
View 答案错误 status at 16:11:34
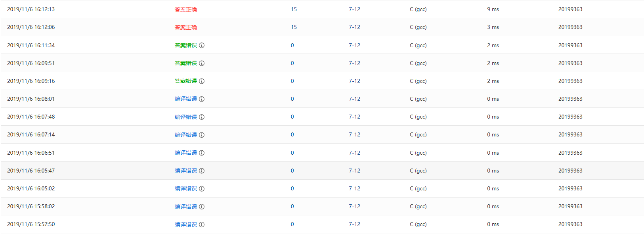(x=185, y=45)
